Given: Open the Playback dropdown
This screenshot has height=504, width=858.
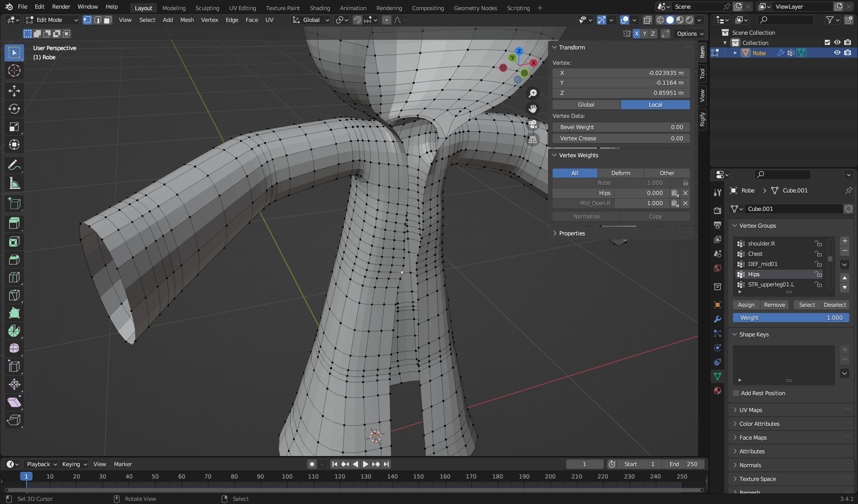Looking at the screenshot, I should 41,464.
